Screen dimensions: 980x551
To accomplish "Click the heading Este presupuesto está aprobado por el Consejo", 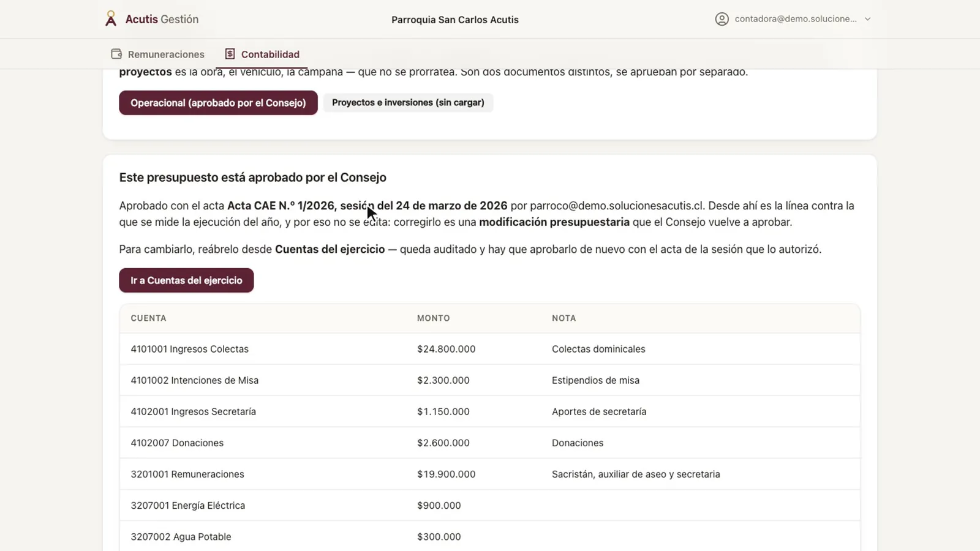I will pos(252,178).
